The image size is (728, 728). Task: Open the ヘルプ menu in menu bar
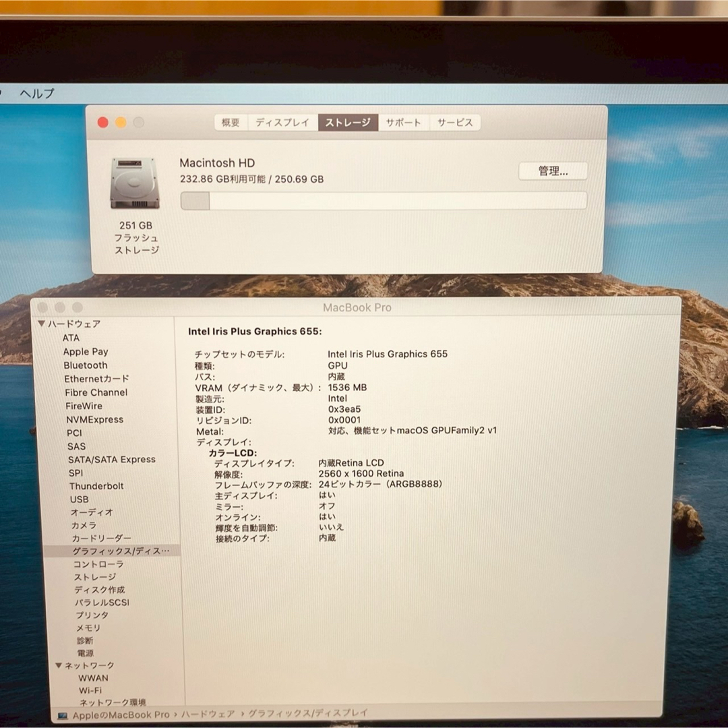(x=37, y=93)
